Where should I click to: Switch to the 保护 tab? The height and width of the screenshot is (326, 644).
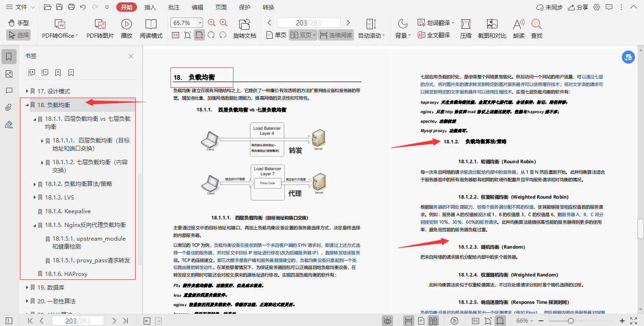click(245, 7)
